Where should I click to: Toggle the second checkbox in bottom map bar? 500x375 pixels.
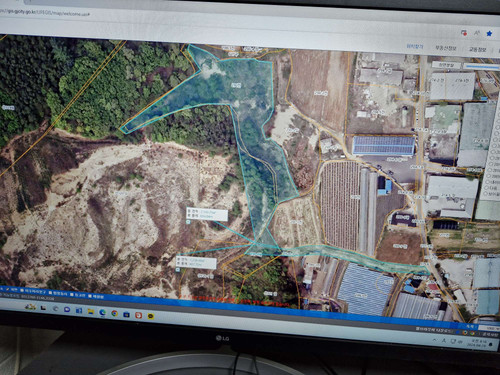22,290
